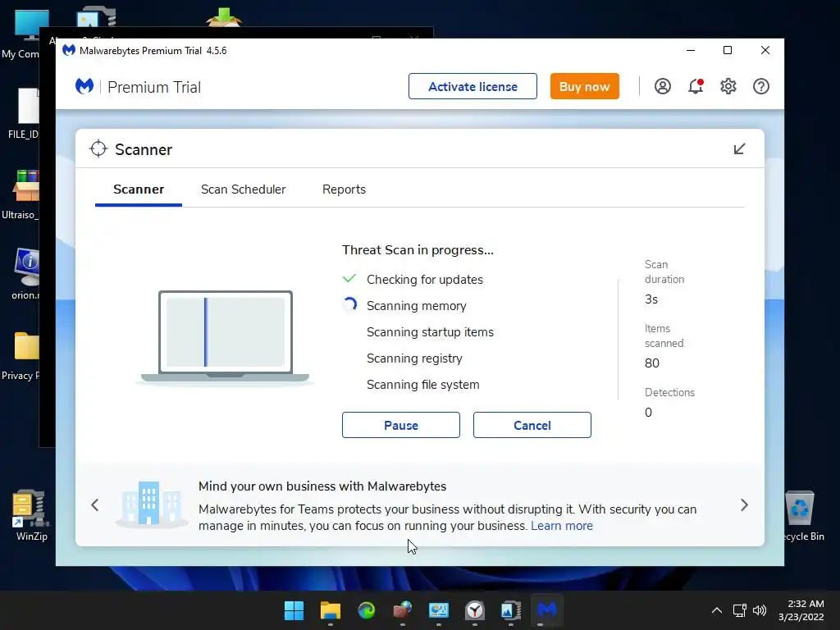Image resolution: width=840 pixels, height=630 pixels.
Task: Click the items scanned value 80
Action: (652, 363)
